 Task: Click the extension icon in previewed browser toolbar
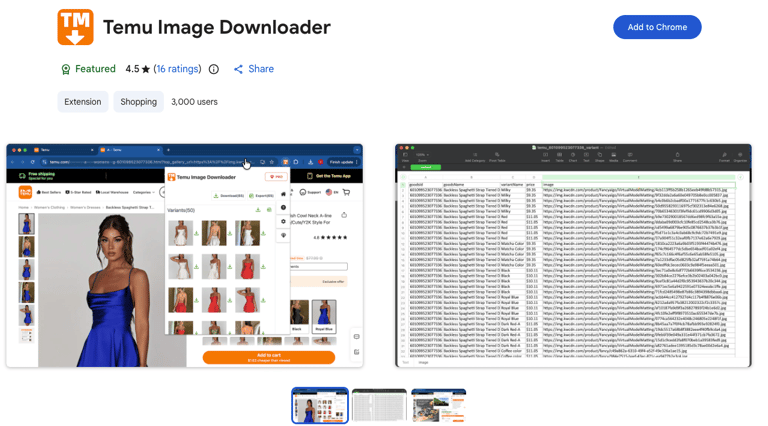[286, 162]
